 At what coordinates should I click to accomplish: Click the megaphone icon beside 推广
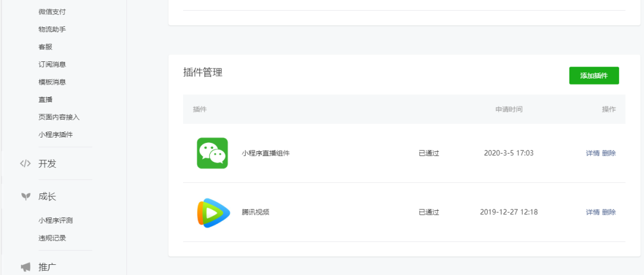[x=25, y=267]
